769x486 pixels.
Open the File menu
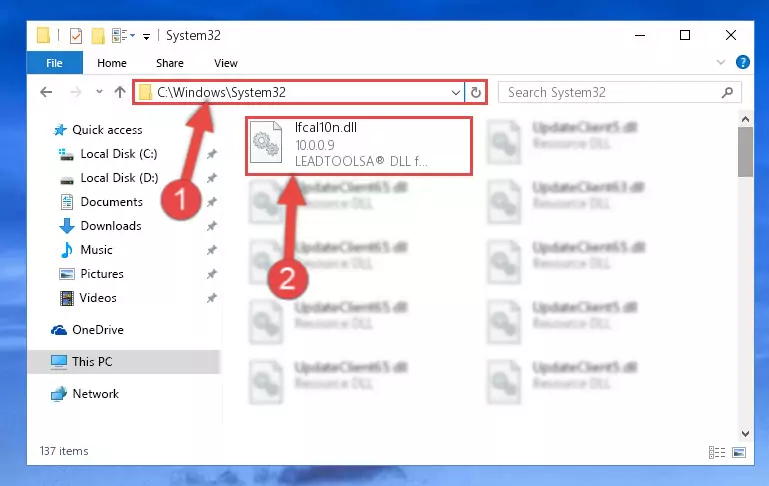[x=54, y=63]
